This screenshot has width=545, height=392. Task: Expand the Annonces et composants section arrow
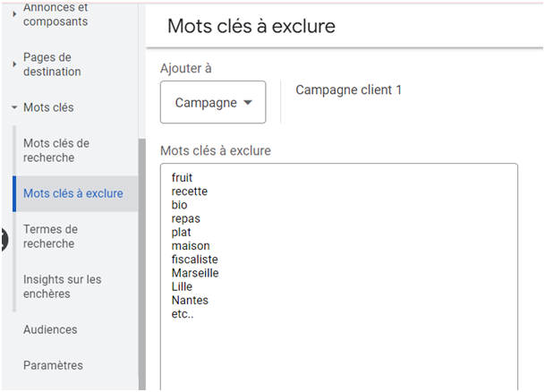(x=14, y=13)
